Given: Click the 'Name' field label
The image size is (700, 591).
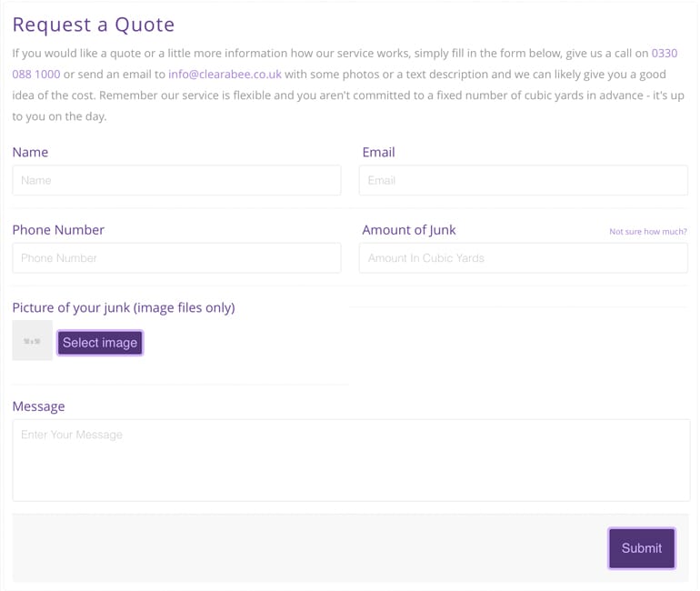Looking at the screenshot, I should pos(30,152).
